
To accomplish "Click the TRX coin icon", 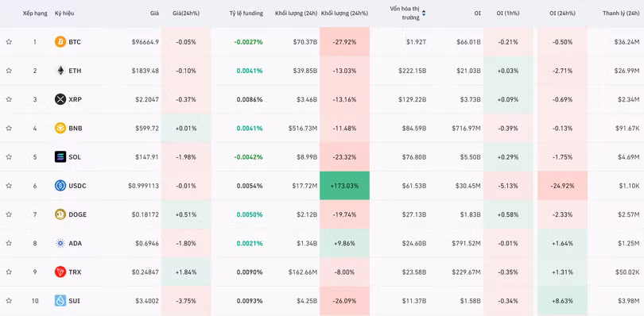I will (60, 272).
